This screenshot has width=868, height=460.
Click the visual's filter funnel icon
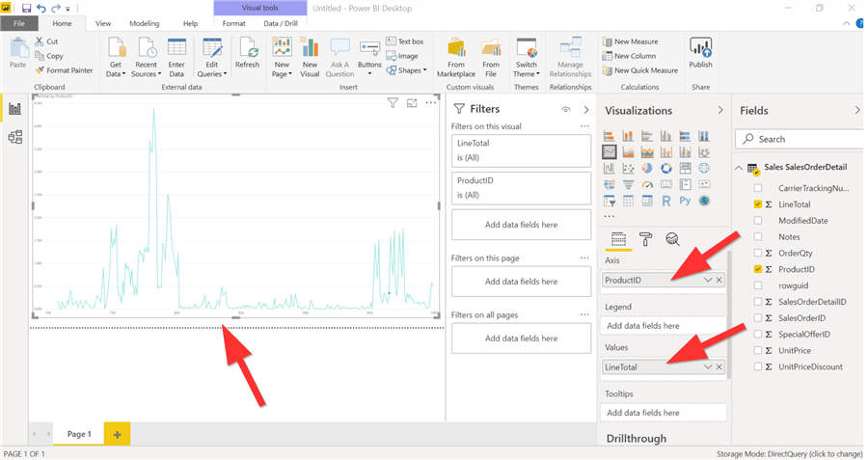[393, 103]
